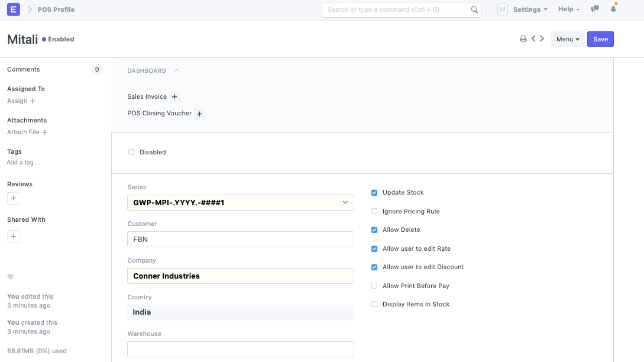Viewport: 644px width, 362px height.
Task: Open the Series dropdown
Action: click(240, 203)
